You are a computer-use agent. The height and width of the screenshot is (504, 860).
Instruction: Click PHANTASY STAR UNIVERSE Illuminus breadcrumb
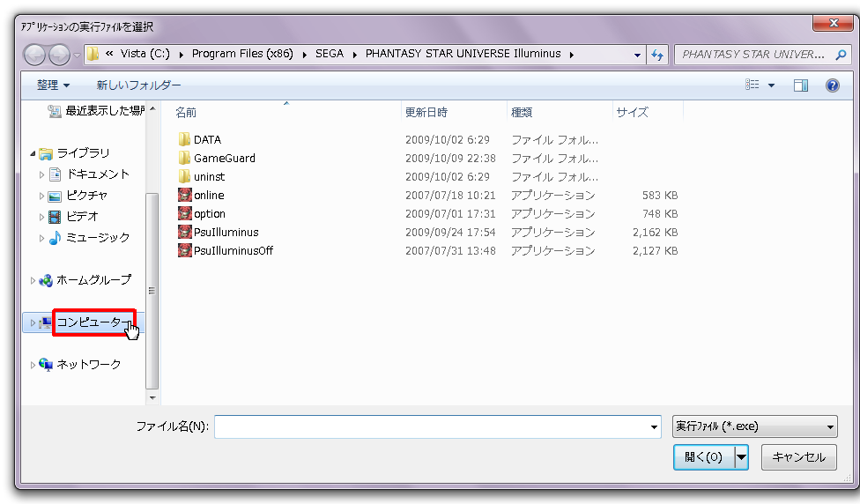[463, 54]
